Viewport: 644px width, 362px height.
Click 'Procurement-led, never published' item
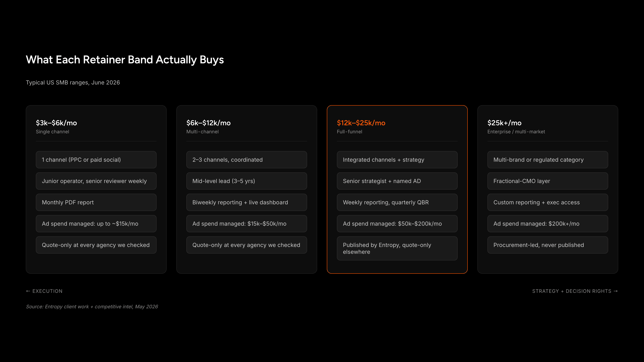point(548,245)
